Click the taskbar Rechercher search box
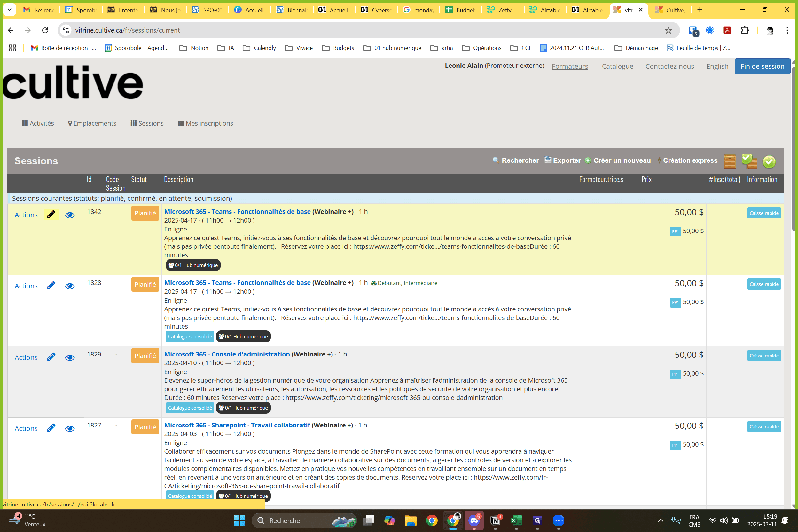The width and height of the screenshot is (798, 532). click(x=304, y=520)
